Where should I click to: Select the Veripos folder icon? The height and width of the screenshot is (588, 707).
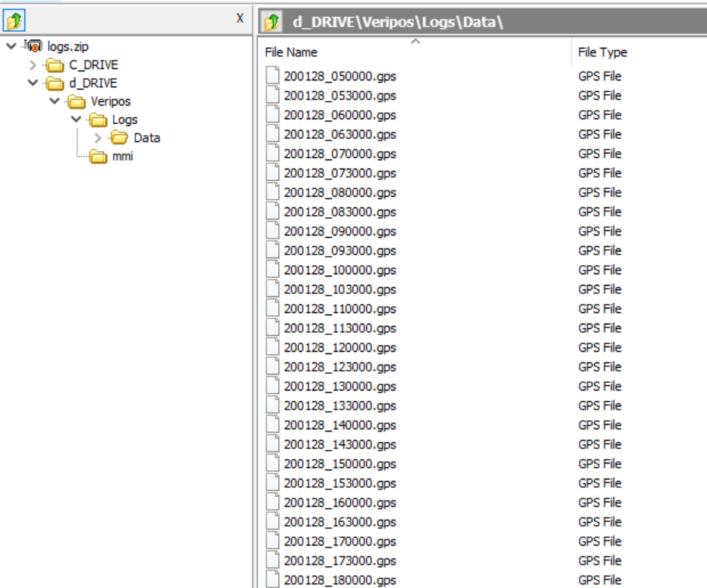(77, 102)
